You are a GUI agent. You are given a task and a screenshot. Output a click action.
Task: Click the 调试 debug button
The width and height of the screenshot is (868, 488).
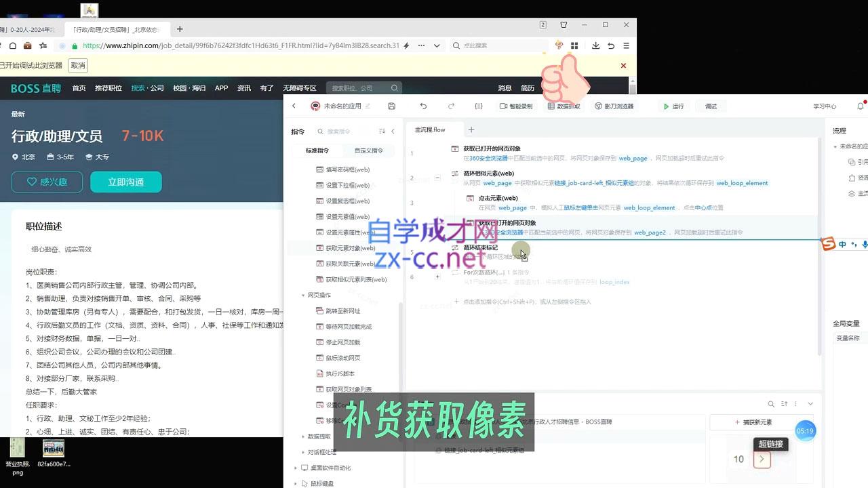tap(711, 106)
